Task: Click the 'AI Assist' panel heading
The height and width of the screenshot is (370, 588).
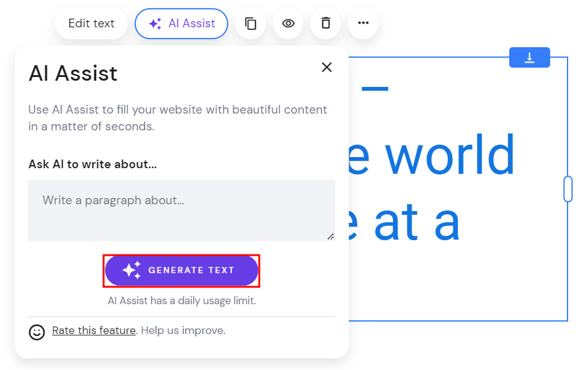Action: pos(73,73)
